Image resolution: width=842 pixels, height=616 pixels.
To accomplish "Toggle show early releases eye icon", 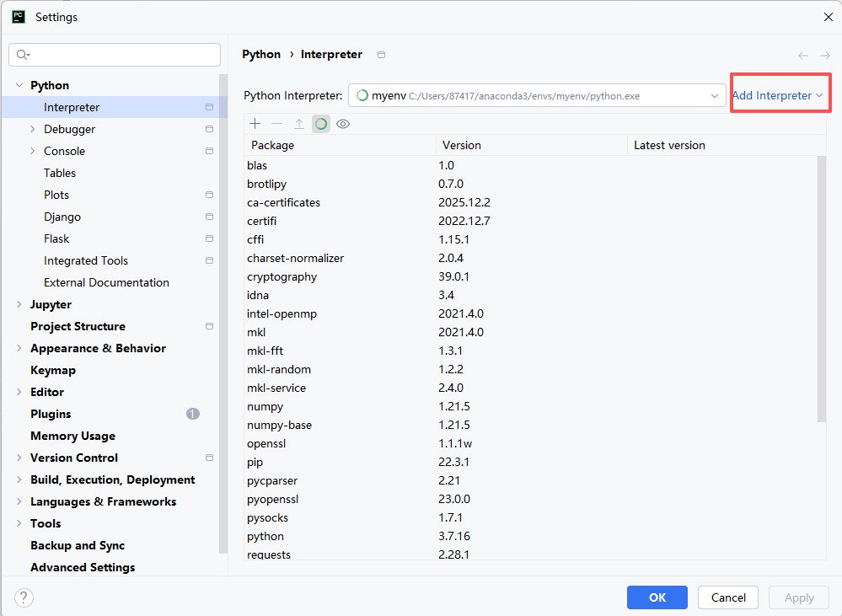I will [343, 124].
